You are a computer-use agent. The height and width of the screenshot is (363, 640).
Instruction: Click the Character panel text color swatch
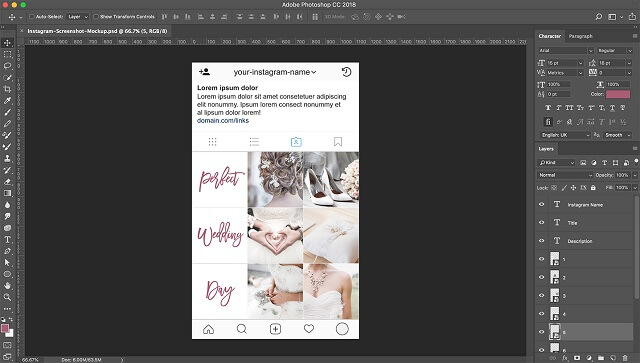pos(618,94)
